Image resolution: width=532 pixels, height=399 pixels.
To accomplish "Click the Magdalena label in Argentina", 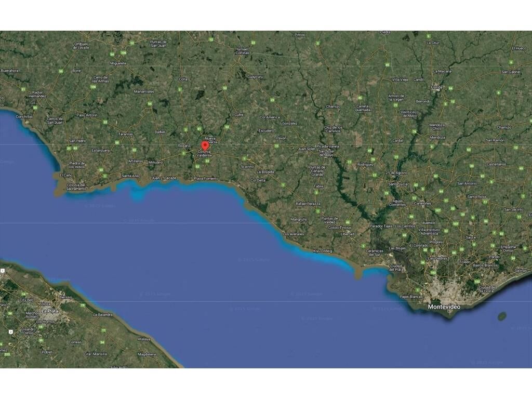I will [147, 354].
